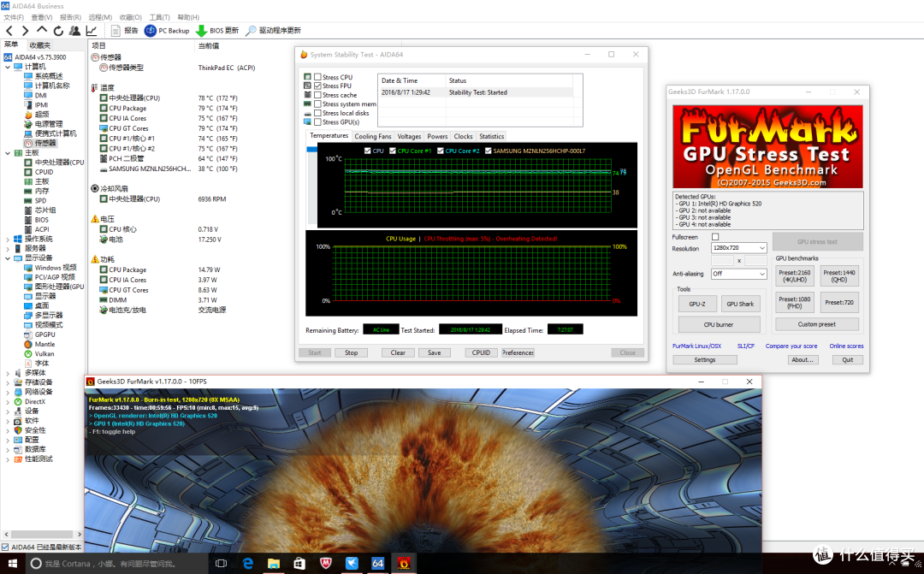Open 文件(F) menu

click(x=14, y=17)
